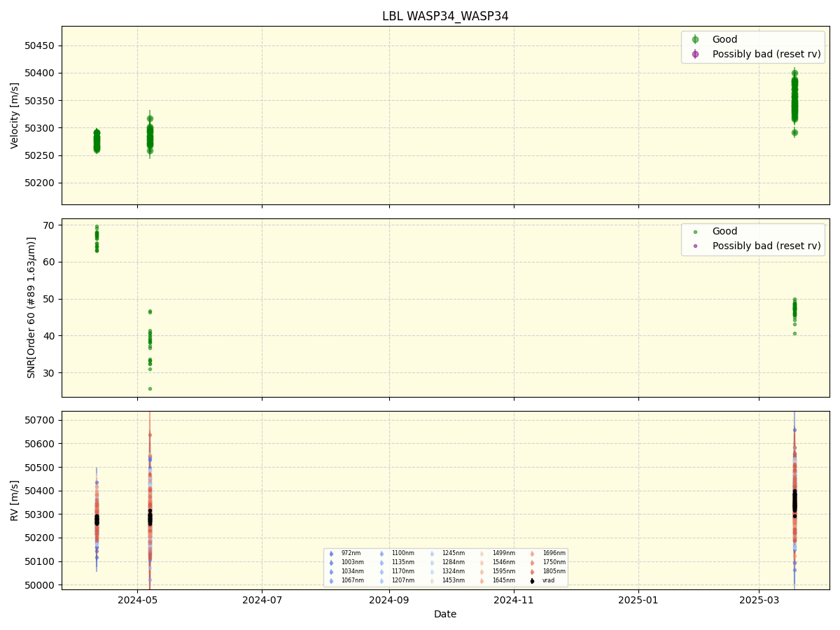The image size is (840, 630).
Task: Click the RV [m/s] axis label
Action: pos(15,500)
